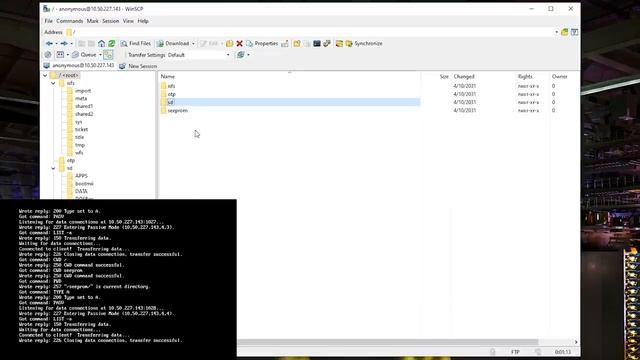Viewport: 640px width, 360px height.
Task: Open the New Session tab
Action: pyautogui.click(x=138, y=66)
